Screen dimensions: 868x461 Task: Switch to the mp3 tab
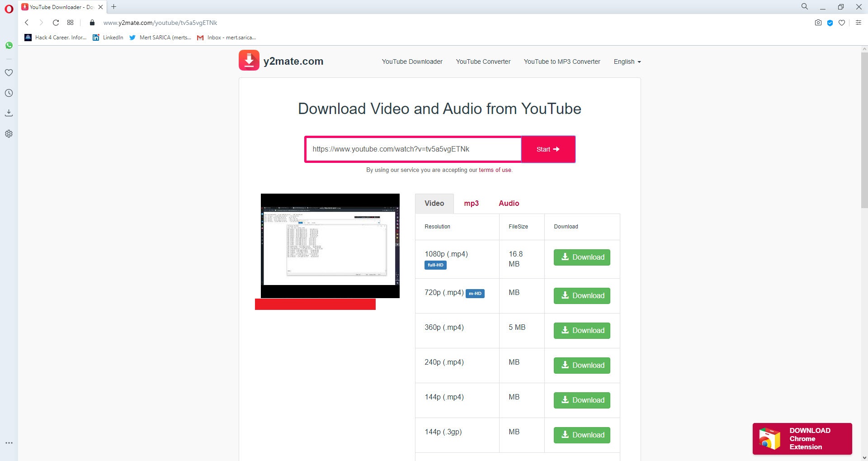[x=471, y=204]
